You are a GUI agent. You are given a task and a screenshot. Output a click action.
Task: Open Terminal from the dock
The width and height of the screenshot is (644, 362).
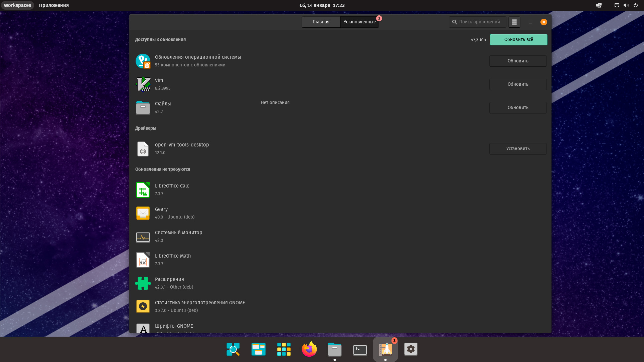coord(360,350)
